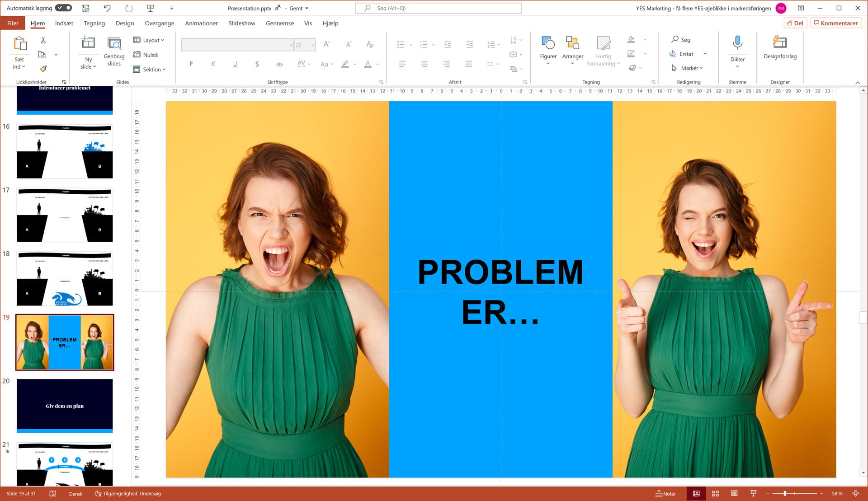Toggle Automatisk lagring switch

[63, 8]
